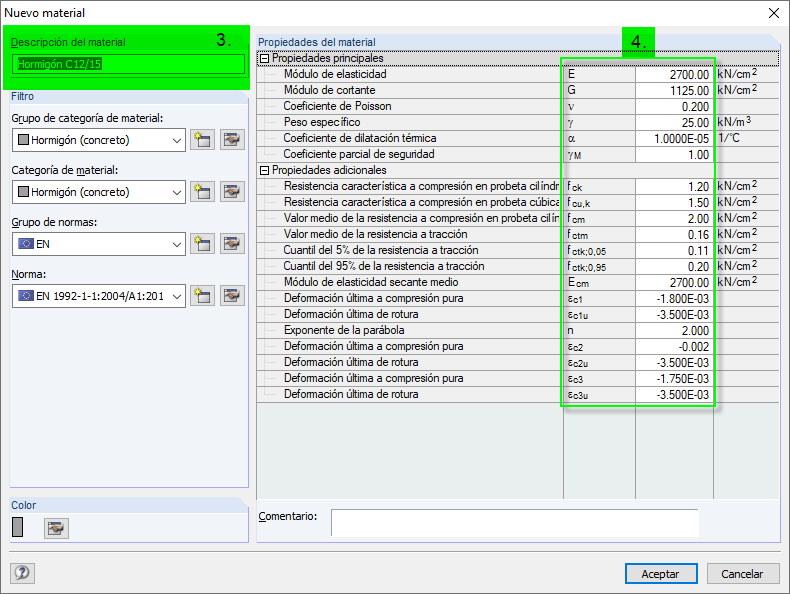Select the fctm value 0.16

tap(674, 235)
